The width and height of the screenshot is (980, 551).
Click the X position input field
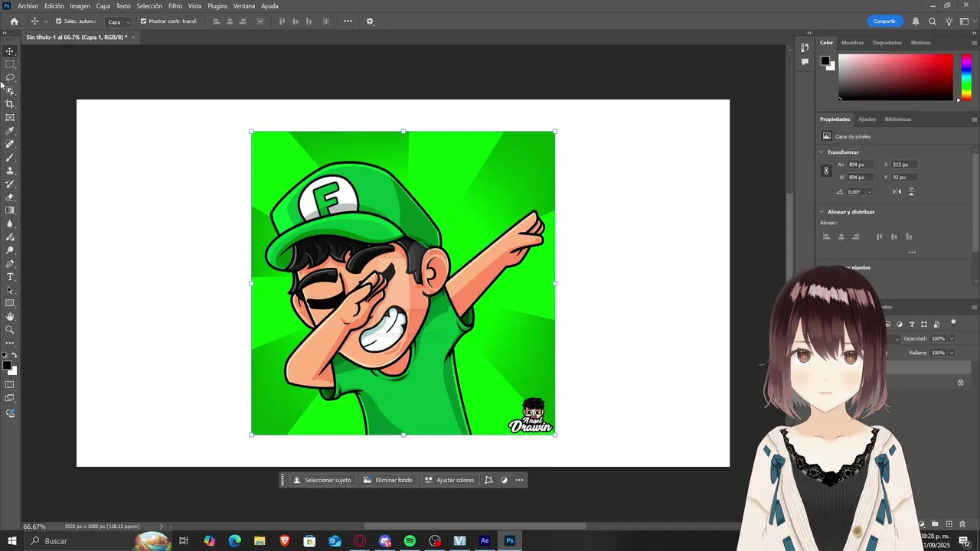pos(904,165)
